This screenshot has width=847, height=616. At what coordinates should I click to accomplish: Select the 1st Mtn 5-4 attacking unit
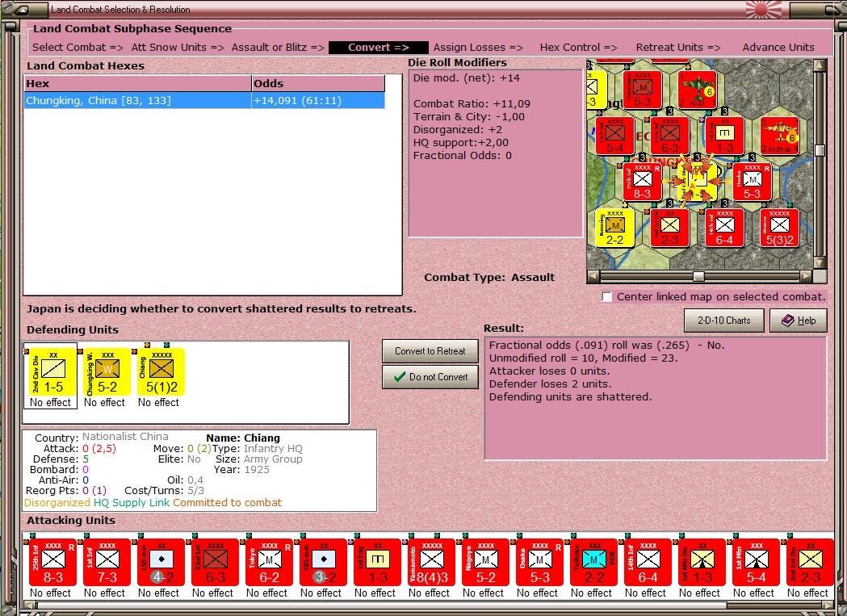(755, 563)
